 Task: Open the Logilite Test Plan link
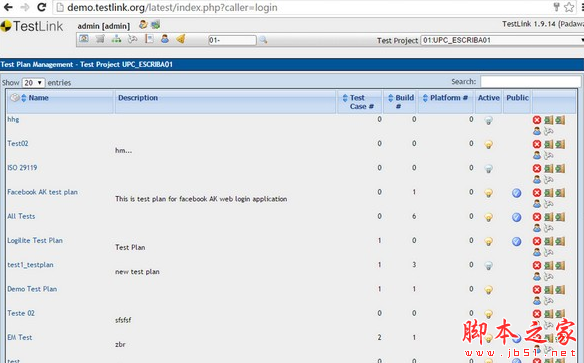(x=35, y=241)
